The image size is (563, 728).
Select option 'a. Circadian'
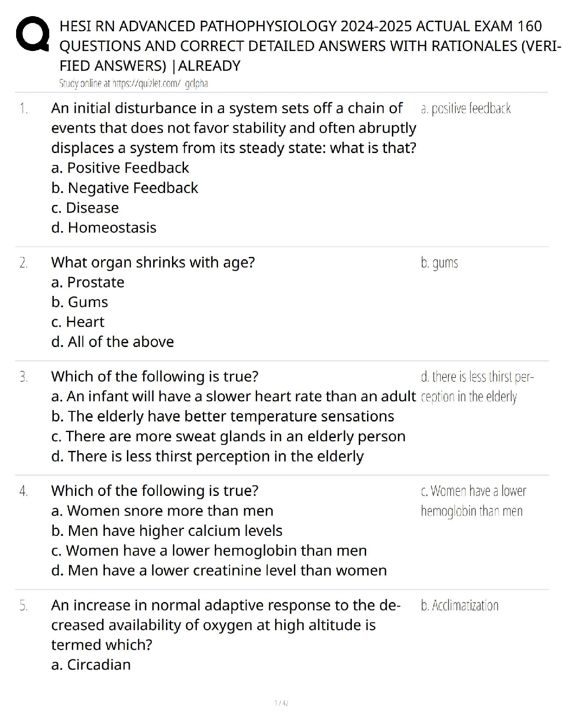click(91, 665)
